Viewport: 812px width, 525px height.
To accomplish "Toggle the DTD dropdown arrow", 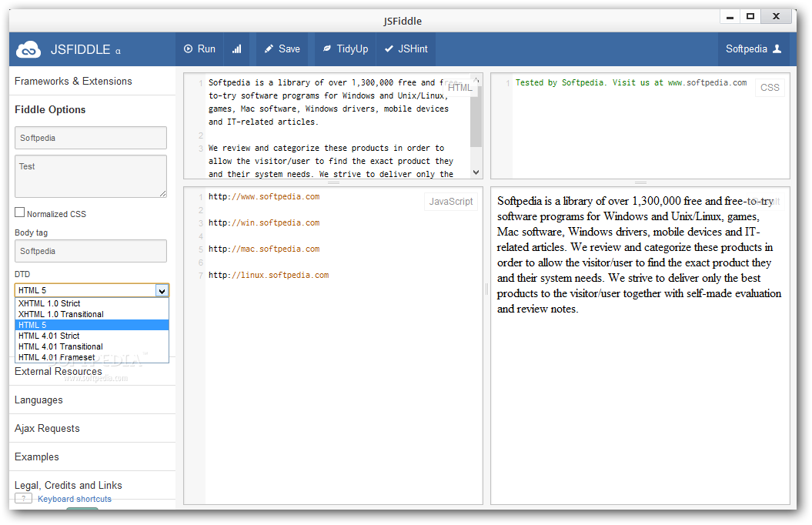I will click(162, 290).
